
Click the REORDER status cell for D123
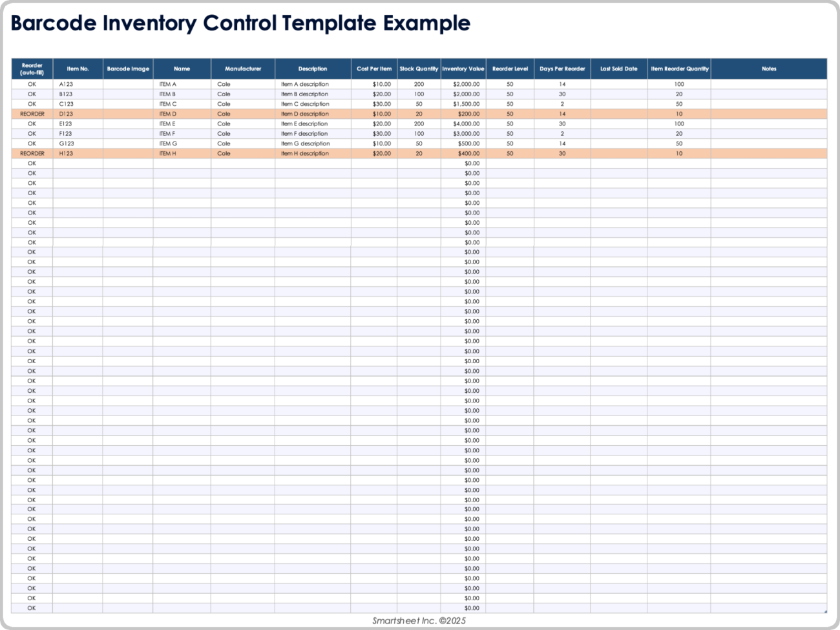[32, 114]
